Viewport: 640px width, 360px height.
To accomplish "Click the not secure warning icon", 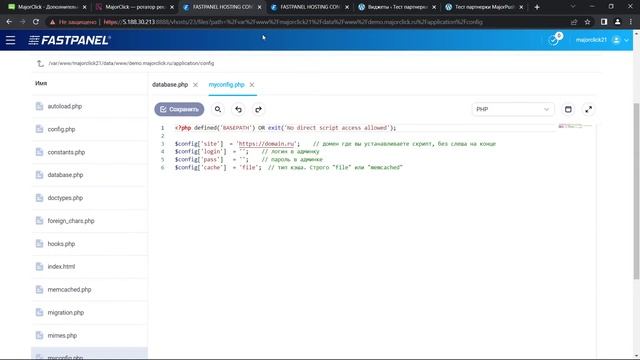I will tap(52, 22).
